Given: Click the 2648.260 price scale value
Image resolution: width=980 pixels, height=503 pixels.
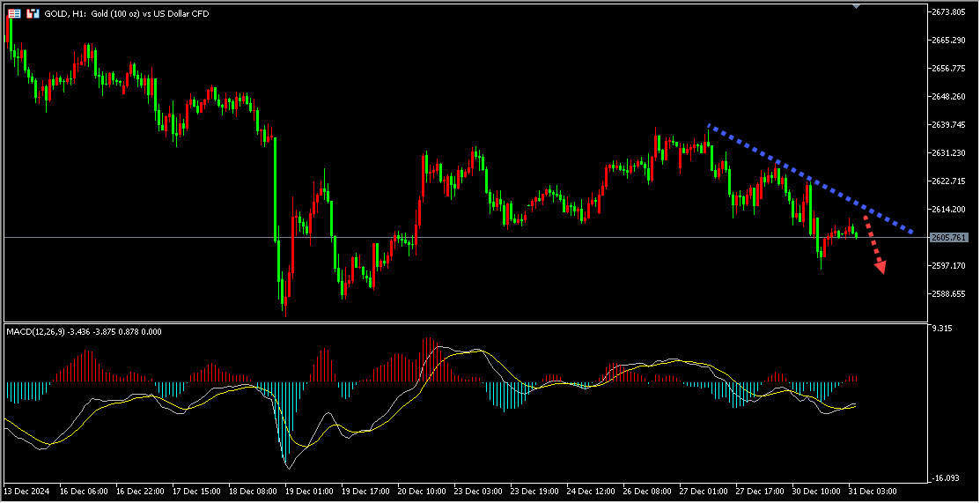Looking at the screenshot, I should click(x=949, y=96).
